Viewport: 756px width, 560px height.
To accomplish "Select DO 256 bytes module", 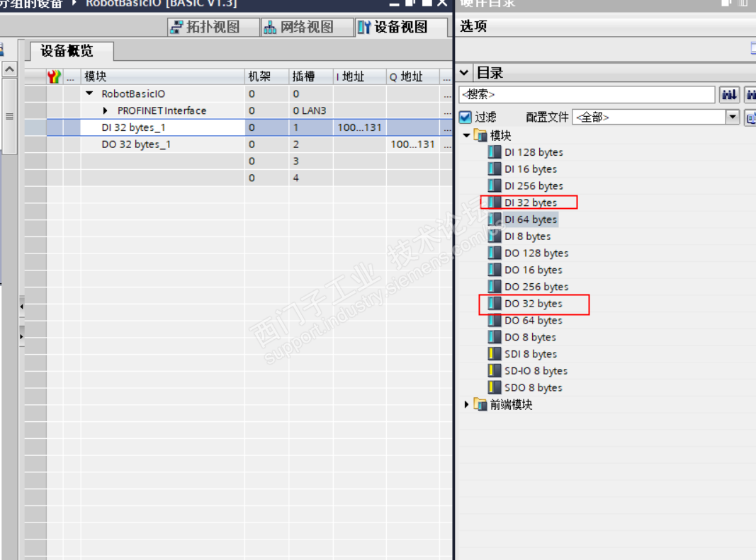I will click(536, 287).
